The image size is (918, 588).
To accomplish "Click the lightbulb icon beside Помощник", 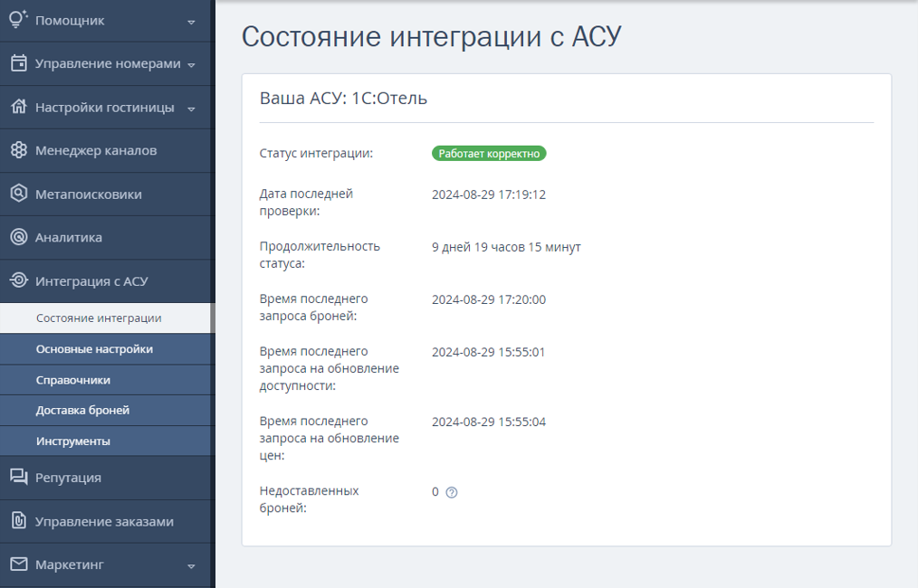I will pos(18,19).
